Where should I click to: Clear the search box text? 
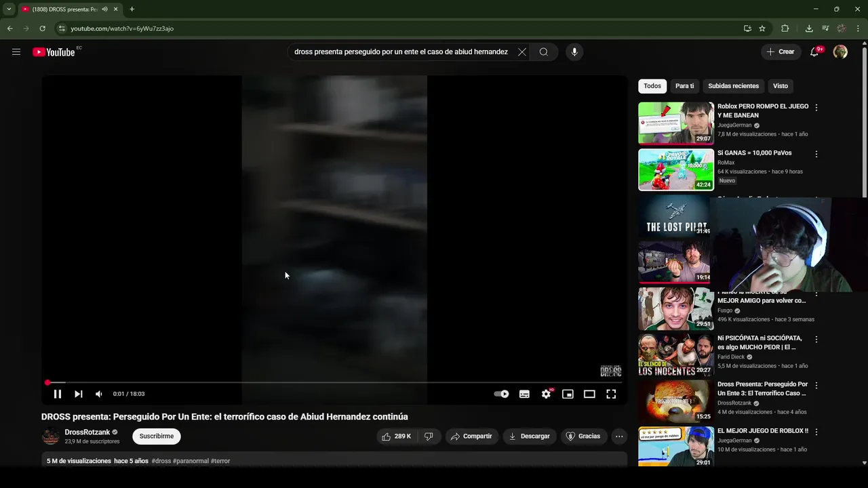[521, 52]
